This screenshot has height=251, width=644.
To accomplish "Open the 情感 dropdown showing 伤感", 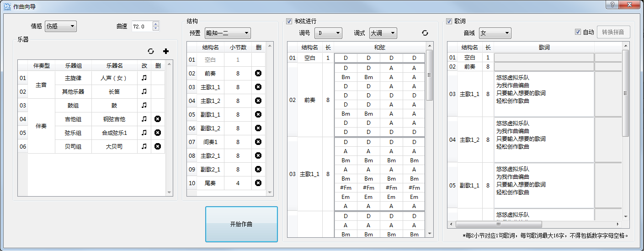I will click(61, 26).
